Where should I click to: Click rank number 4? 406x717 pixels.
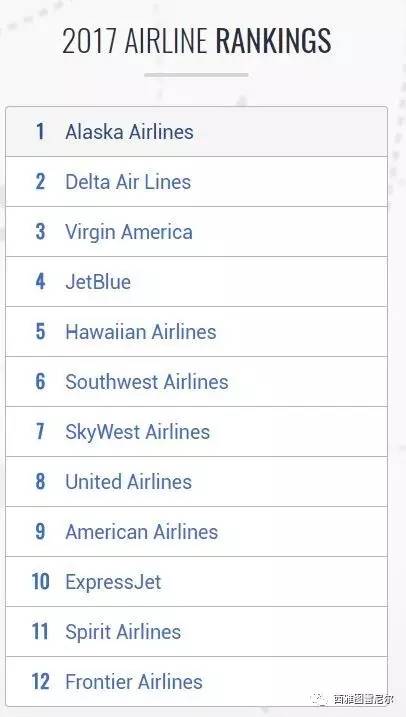pos(40,281)
